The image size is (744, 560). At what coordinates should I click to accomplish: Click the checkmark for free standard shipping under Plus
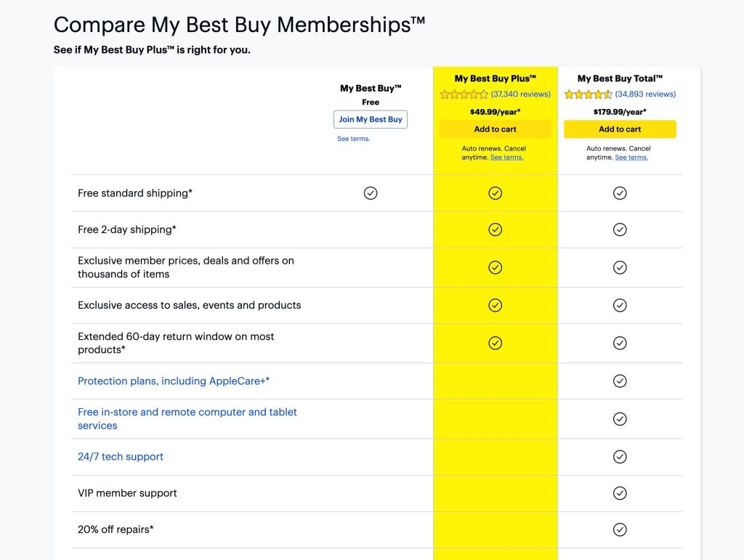tap(495, 193)
